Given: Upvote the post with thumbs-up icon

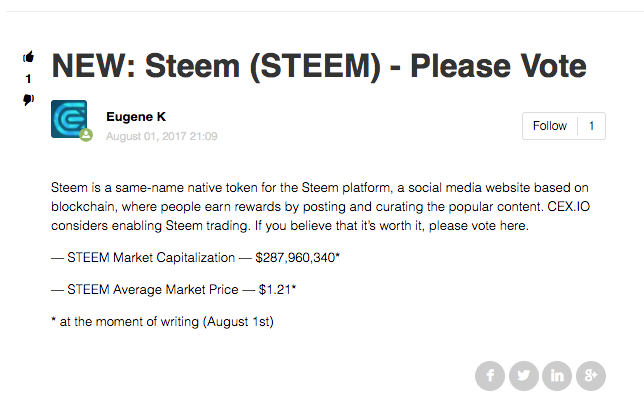Looking at the screenshot, I should point(28,57).
